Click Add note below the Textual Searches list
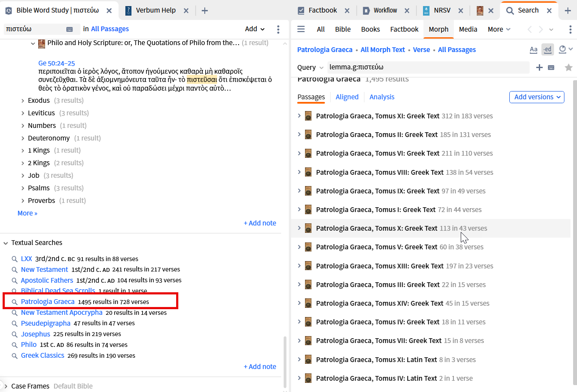Viewport: 577px width, 392px height. pos(260,367)
